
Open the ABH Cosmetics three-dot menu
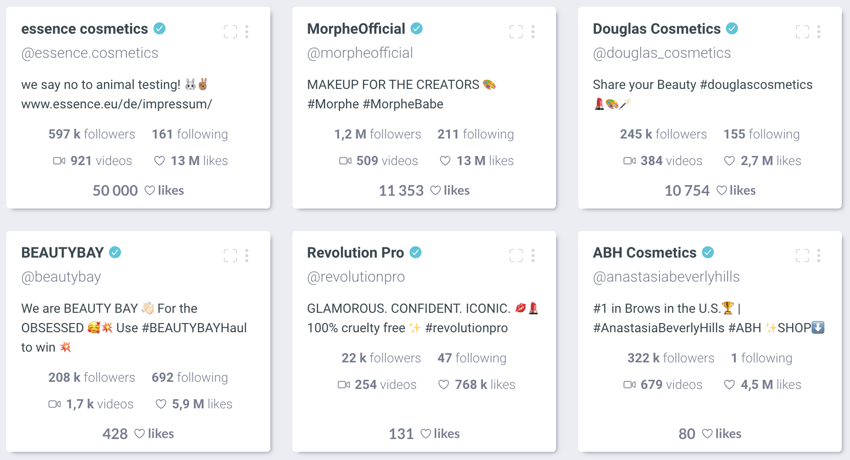(x=819, y=256)
